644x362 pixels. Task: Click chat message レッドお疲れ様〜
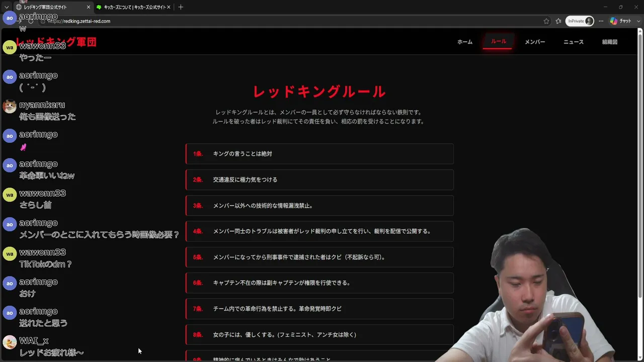tap(52, 353)
